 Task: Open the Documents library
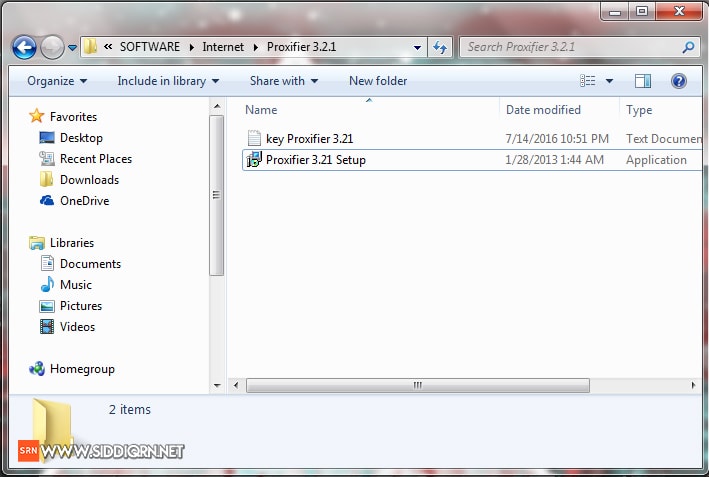pyautogui.click(x=90, y=264)
